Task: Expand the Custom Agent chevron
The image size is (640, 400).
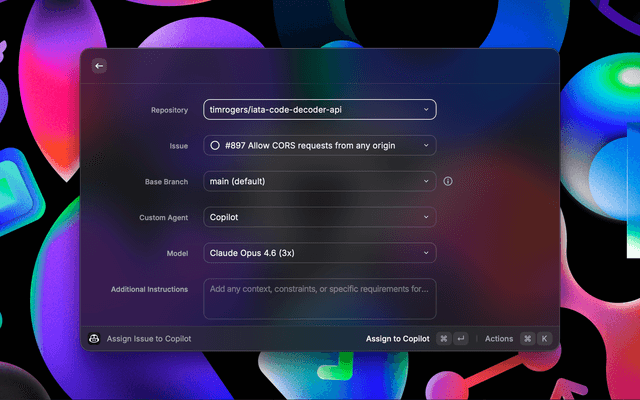Action: click(426, 217)
